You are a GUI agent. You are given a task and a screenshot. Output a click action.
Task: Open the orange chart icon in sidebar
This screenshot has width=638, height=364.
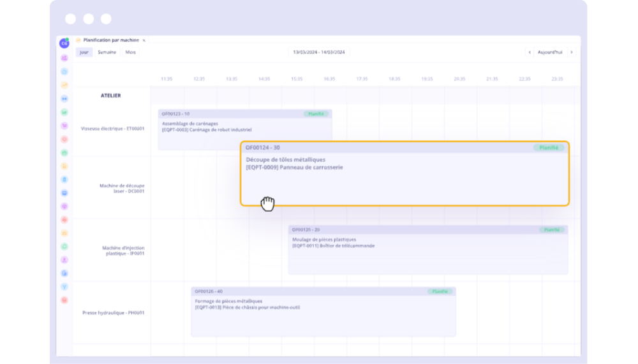pos(64,85)
